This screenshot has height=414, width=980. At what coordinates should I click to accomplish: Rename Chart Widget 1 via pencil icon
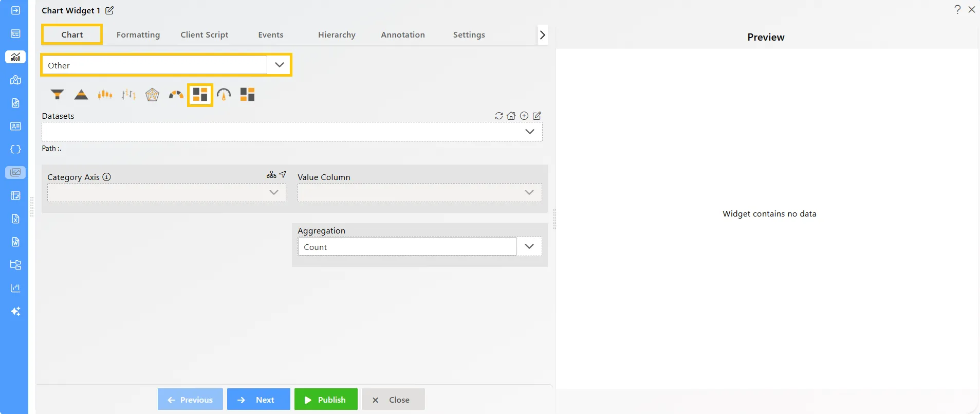109,10
